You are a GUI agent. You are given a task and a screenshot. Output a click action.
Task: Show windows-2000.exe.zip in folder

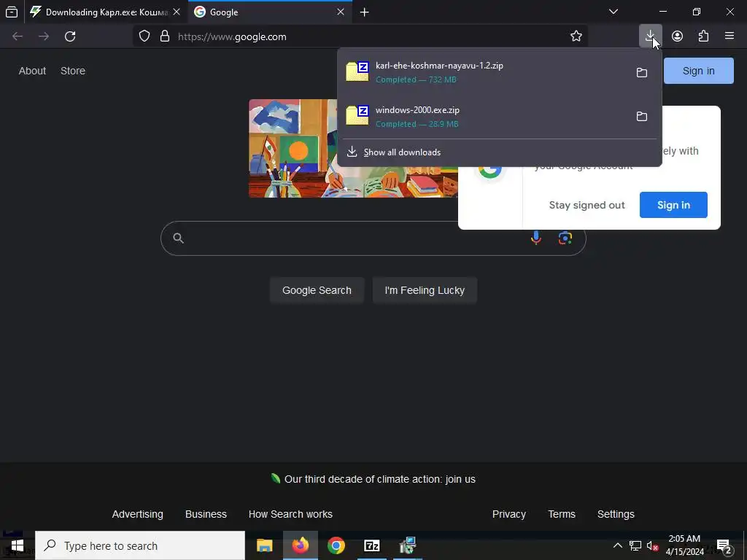click(x=642, y=116)
